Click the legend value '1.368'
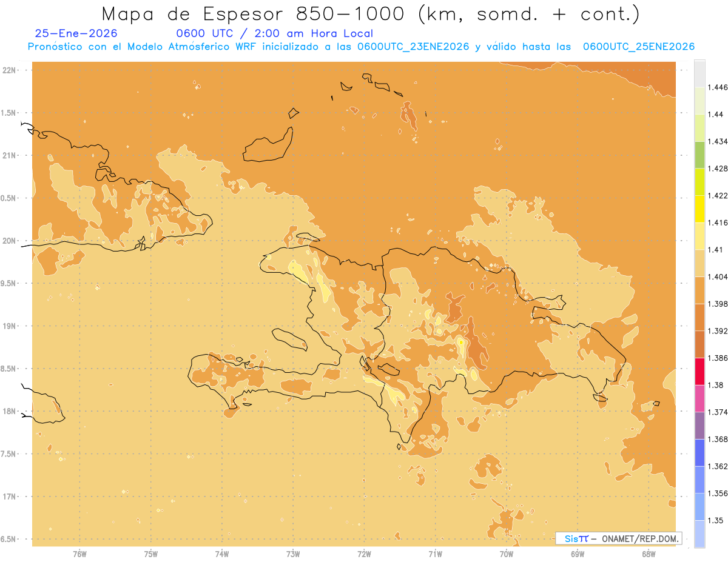 point(718,440)
